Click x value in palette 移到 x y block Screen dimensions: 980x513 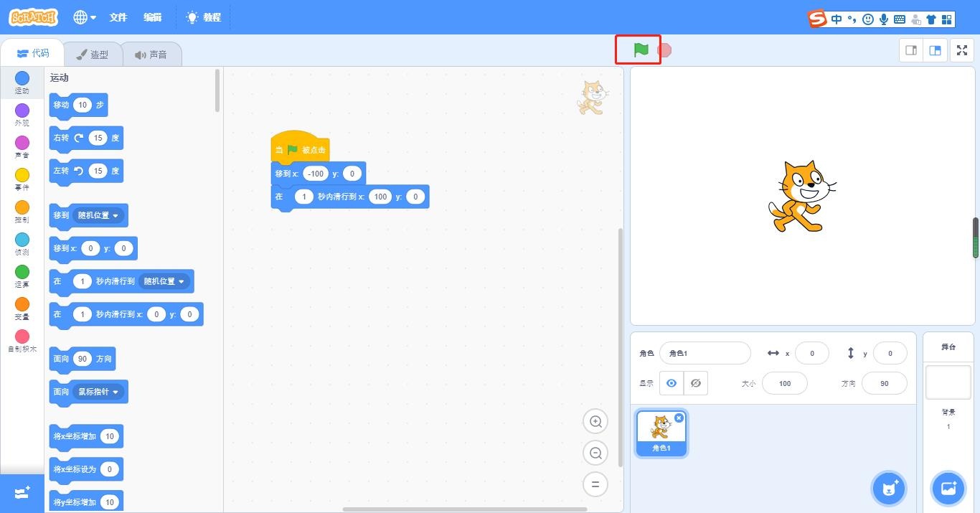point(90,248)
